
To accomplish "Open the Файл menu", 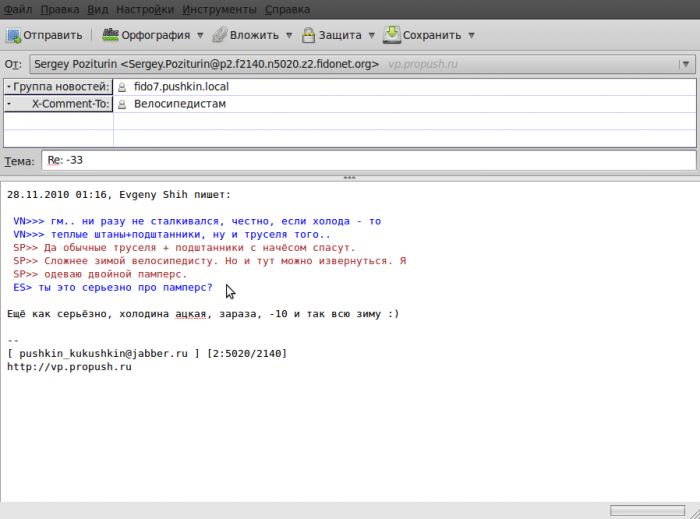I will [x=18, y=9].
